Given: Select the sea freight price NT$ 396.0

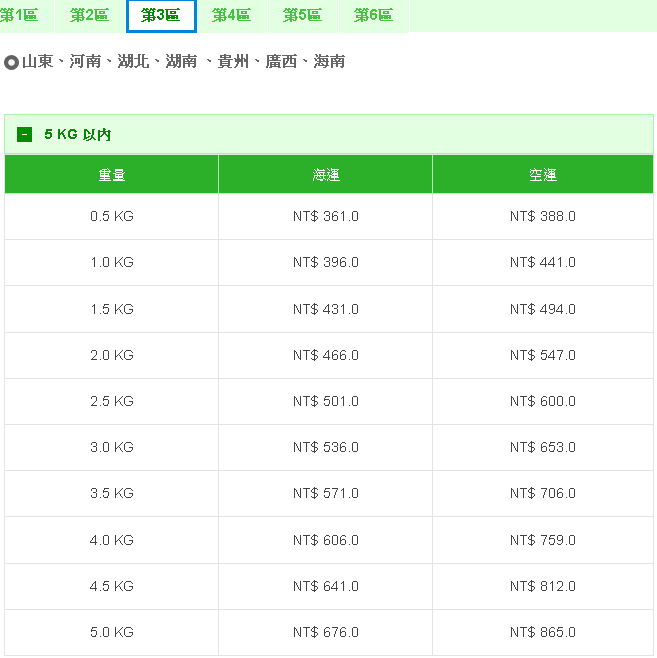Looking at the screenshot, I should click(x=325, y=262).
